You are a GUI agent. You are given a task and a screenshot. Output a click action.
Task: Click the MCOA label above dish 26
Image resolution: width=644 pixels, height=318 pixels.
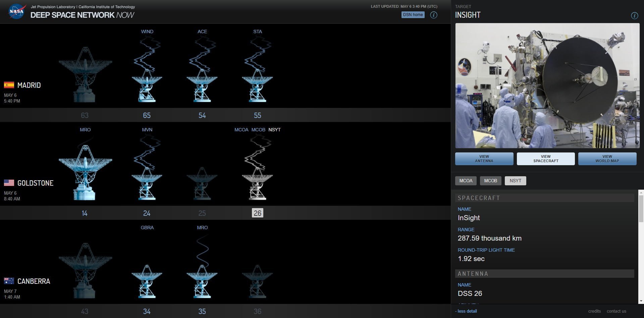click(x=241, y=130)
